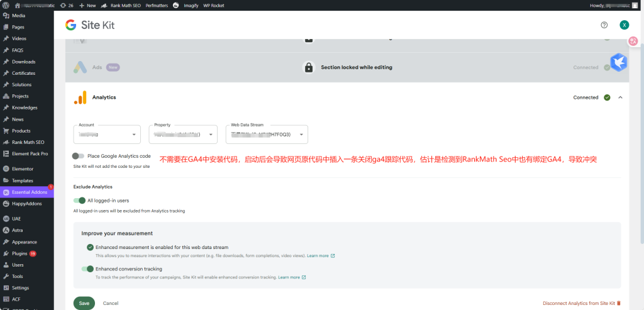Open the Account dropdown
The width and height of the screenshot is (644, 310).
click(x=107, y=135)
